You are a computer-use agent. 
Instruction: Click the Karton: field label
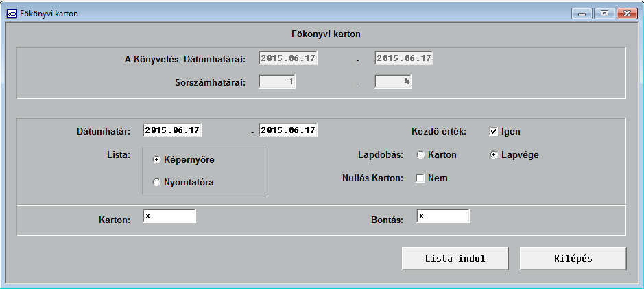click(x=115, y=220)
